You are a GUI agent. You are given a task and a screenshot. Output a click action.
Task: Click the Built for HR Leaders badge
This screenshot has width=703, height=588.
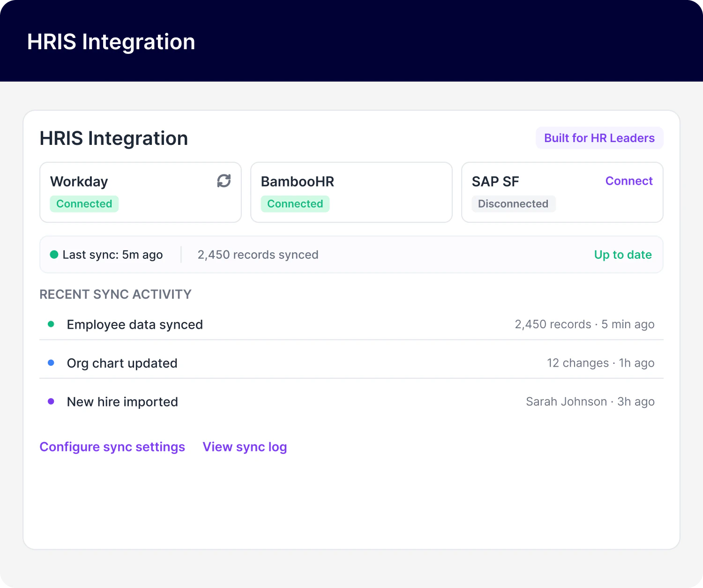(599, 138)
